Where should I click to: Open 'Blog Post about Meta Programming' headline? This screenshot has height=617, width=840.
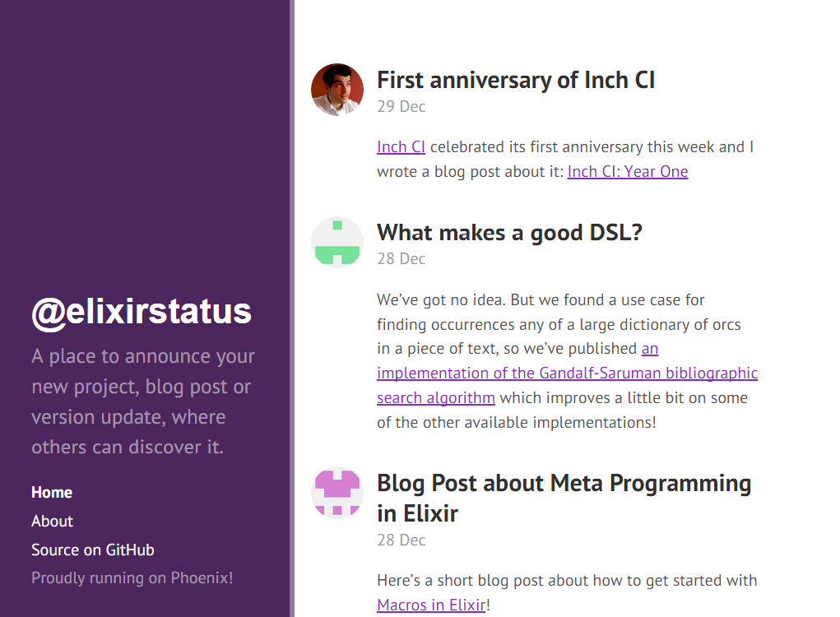point(564,498)
